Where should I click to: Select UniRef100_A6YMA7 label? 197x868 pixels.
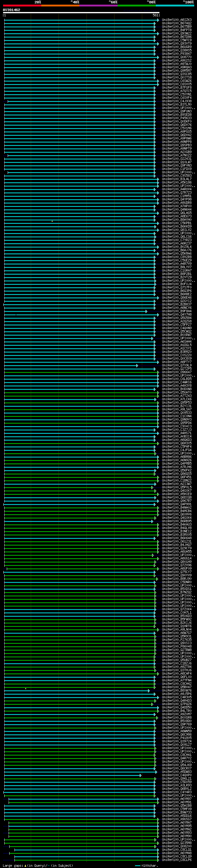pos(177,822)
